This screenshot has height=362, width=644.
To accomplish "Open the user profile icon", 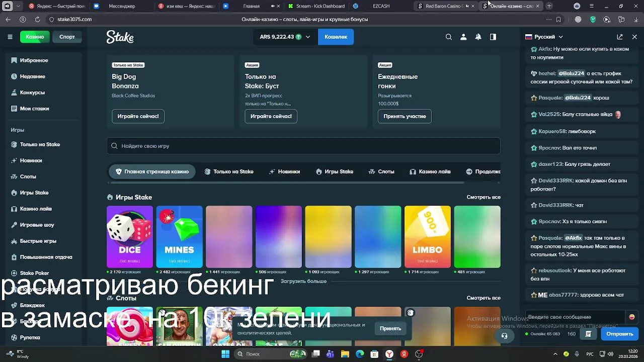I will (x=463, y=37).
